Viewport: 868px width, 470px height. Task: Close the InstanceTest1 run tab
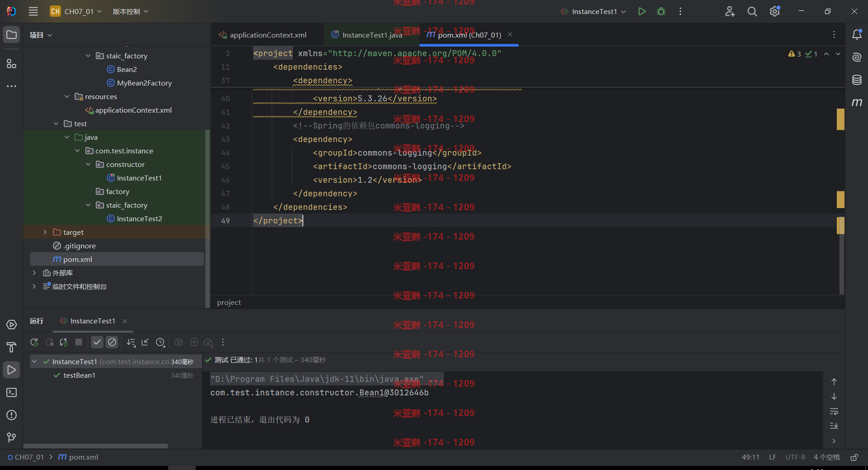coord(125,321)
